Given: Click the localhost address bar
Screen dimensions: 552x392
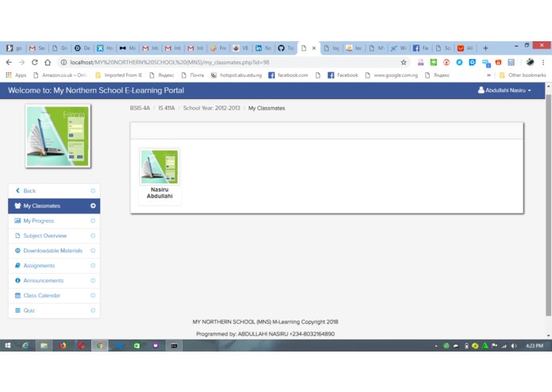Looking at the screenshot, I should (233, 62).
